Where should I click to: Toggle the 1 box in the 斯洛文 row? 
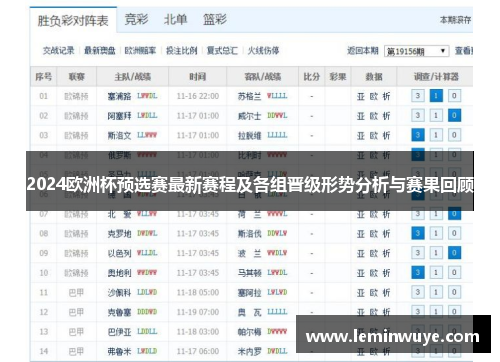[436, 135]
